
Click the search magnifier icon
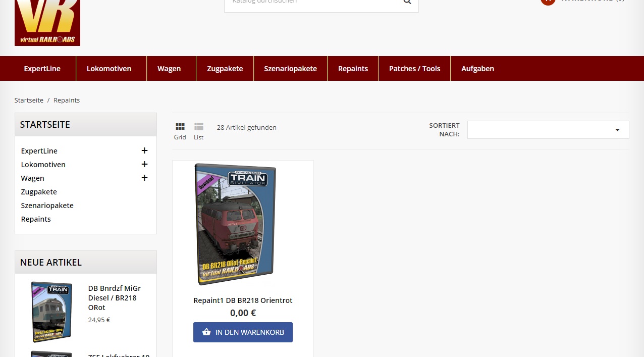(407, 2)
